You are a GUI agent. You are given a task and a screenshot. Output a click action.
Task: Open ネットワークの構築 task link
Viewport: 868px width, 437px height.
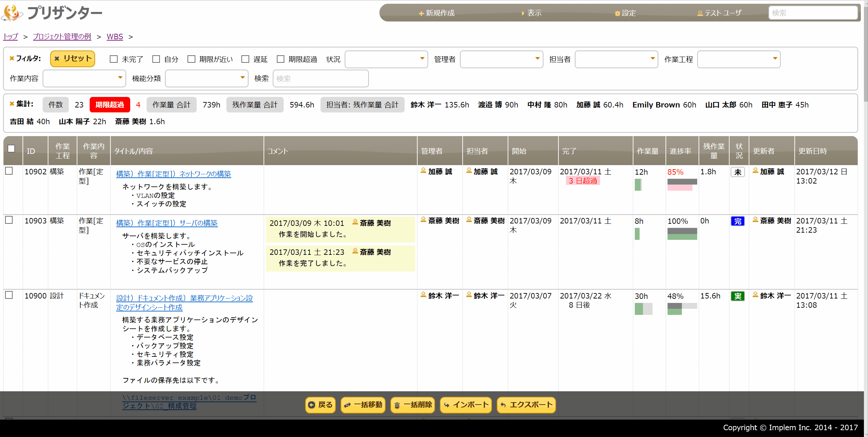coord(174,174)
